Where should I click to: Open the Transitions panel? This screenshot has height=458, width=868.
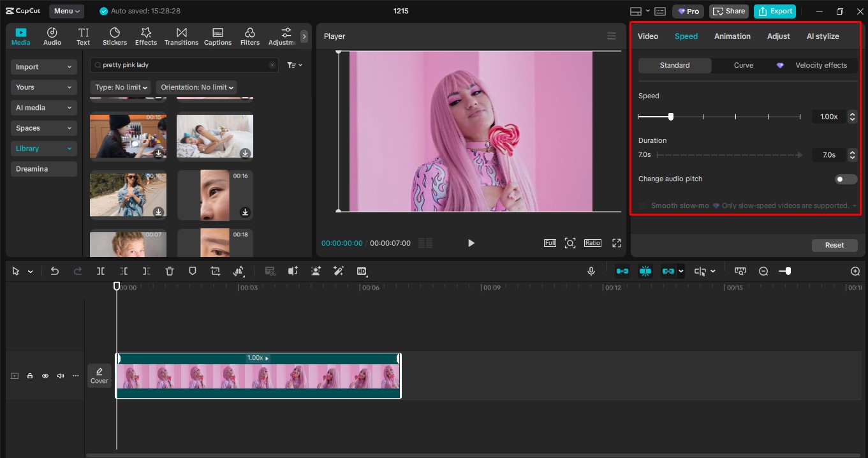tap(181, 36)
